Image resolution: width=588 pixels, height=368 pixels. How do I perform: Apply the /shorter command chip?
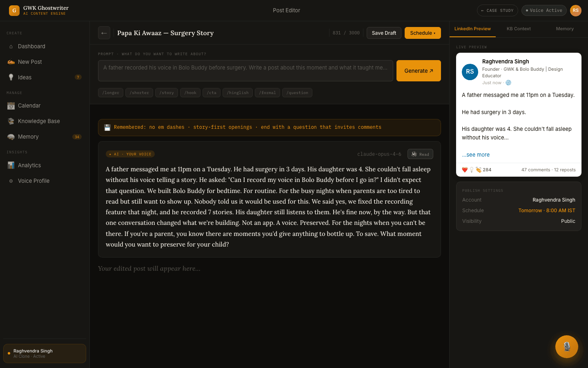coord(139,93)
